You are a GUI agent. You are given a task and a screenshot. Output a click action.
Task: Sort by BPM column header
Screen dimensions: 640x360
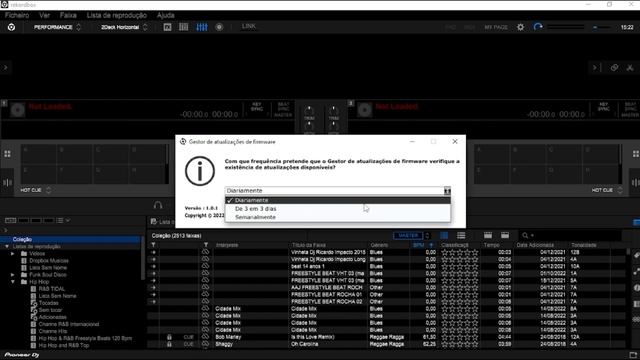(418, 245)
